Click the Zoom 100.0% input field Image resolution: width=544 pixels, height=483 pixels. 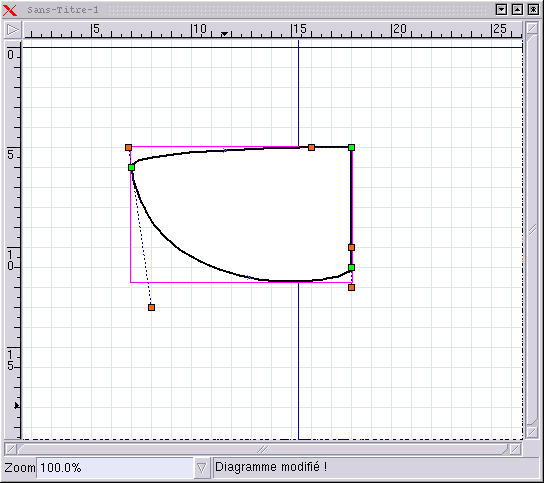[115, 468]
